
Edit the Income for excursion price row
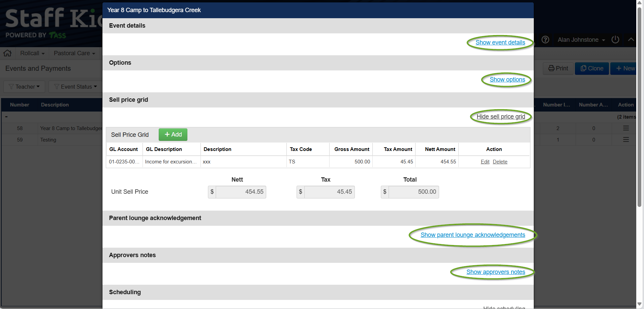[x=485, y=162]
